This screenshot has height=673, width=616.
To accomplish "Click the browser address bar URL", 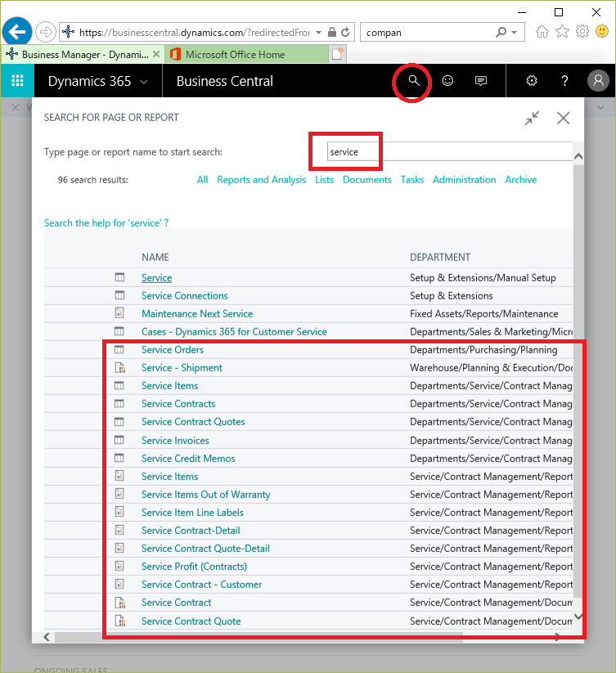I will click(194, 33).
